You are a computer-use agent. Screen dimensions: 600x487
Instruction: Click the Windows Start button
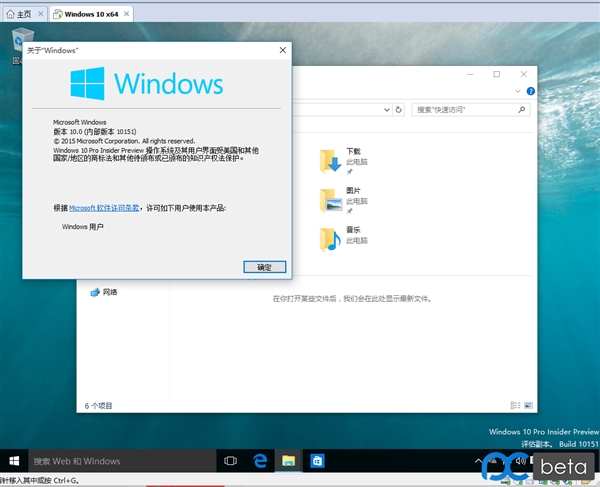[14, 461]
